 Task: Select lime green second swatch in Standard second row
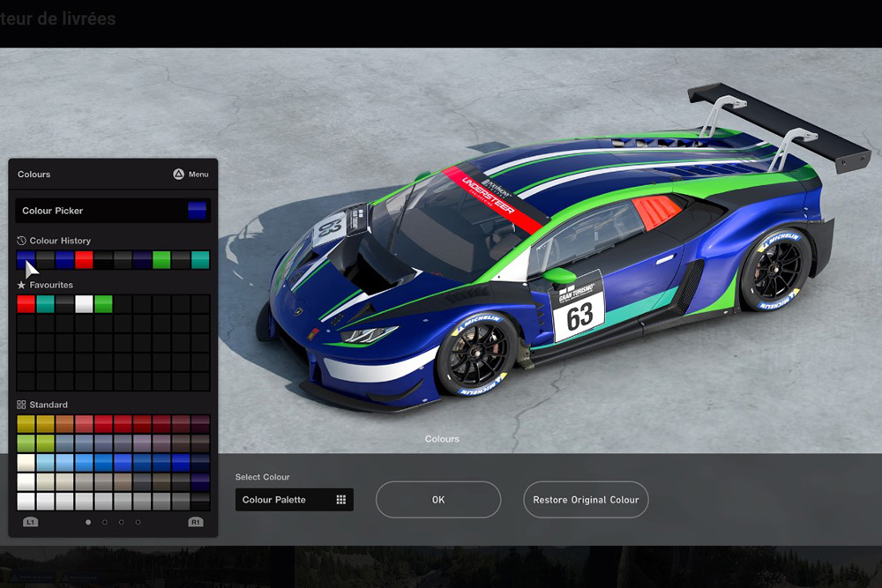click(45, 443)
